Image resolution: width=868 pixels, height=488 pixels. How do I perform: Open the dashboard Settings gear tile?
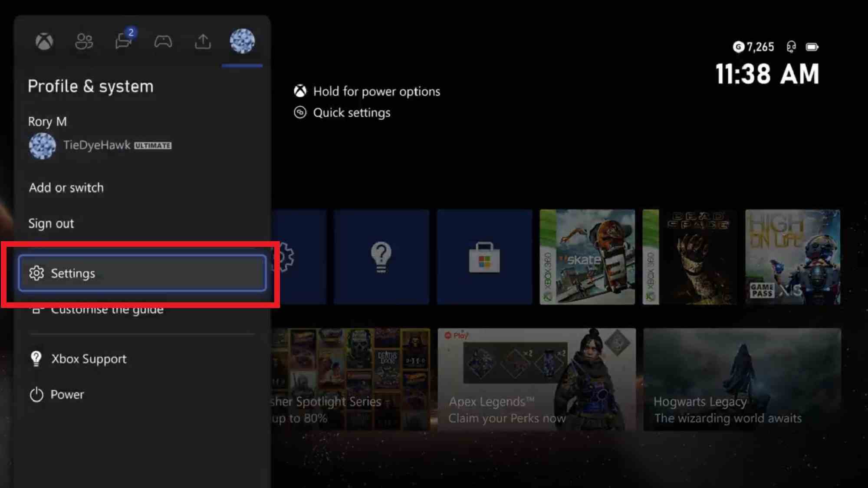click(x=299, y=257)
